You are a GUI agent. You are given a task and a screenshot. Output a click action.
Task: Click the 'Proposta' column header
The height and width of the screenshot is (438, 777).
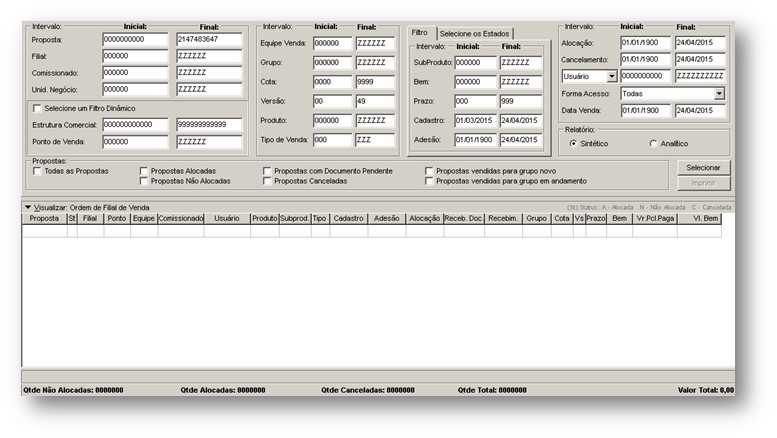[44, 219]
